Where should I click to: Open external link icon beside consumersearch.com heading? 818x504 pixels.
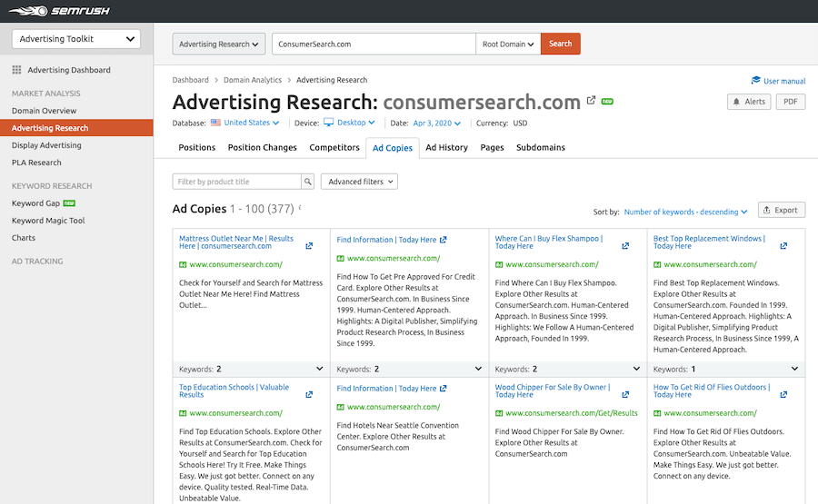(591, 100)
